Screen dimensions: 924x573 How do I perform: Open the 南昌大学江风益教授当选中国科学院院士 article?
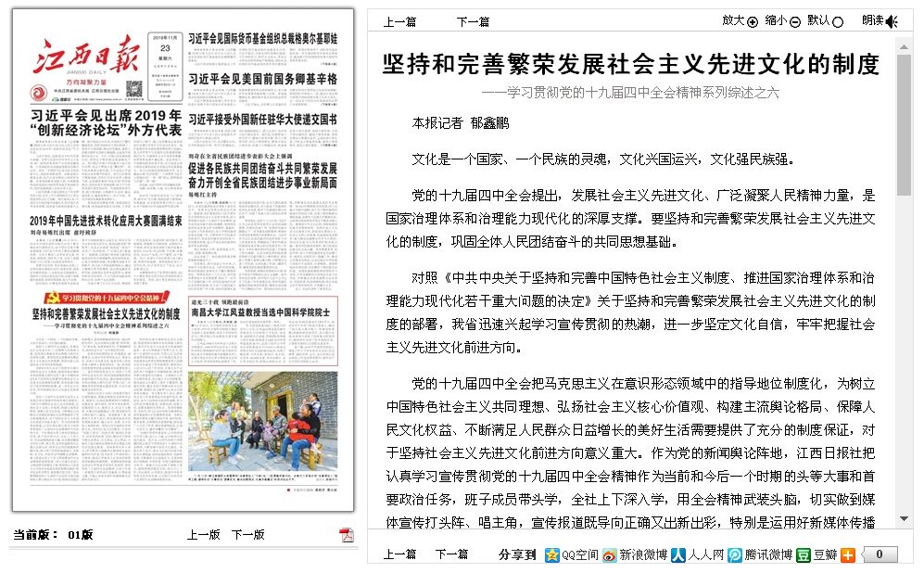(260, 312)
